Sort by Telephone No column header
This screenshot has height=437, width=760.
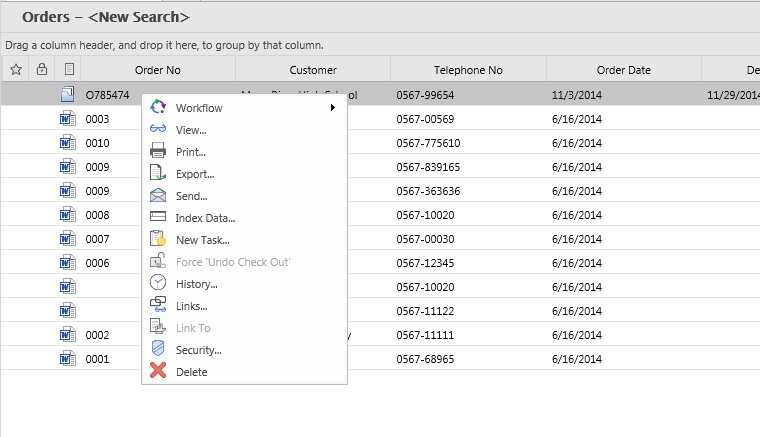pyautogui.click(x=468, y=70)
